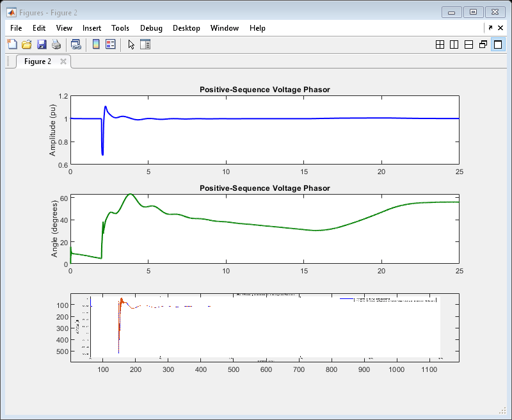Click the New Figure icon
This screenshot has width=512, height=420.
pyautogui.click(x=12, y=44)
